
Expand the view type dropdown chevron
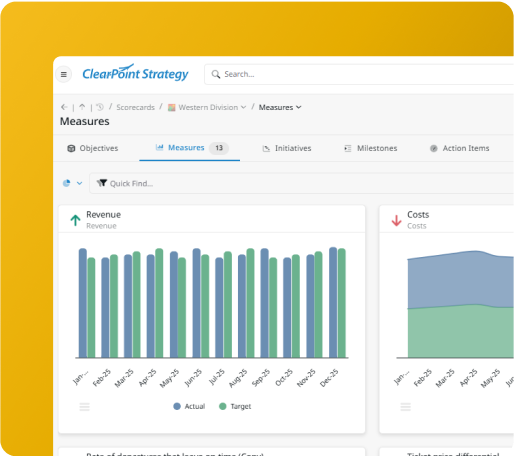[79, 183]
